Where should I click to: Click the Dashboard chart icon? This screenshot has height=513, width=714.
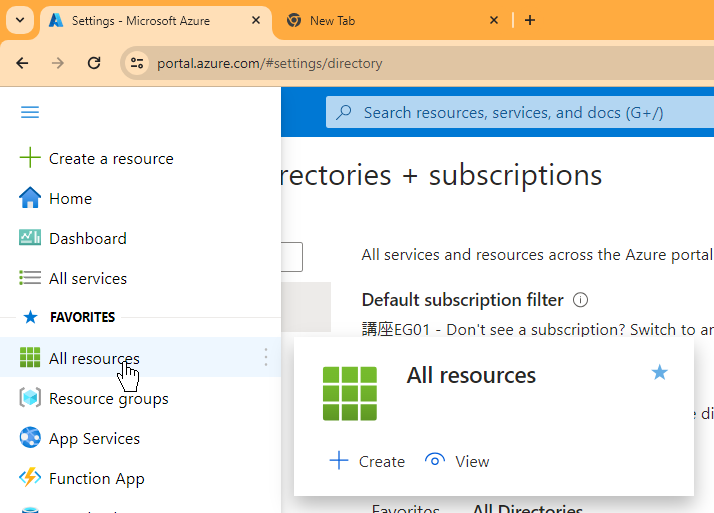[30, 238]
